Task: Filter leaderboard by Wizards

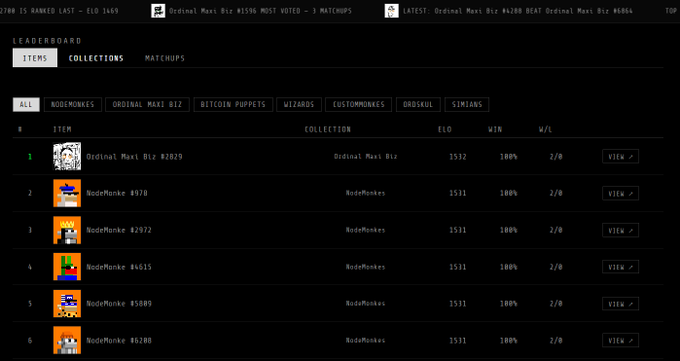Action: click(x=299, y=105)
